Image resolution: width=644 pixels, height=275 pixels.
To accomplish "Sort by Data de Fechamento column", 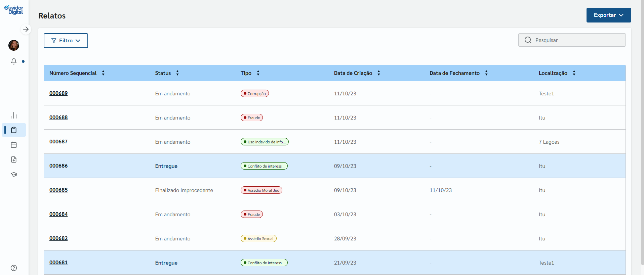I will click(x=486, y=73).
